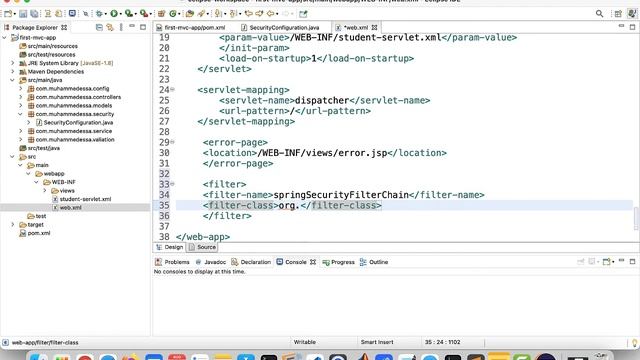The height and width of the screenshot is (360, 640).
Task: Click the Save All toolbar icon
Action: pyautogui.click(x=34, y=14)
